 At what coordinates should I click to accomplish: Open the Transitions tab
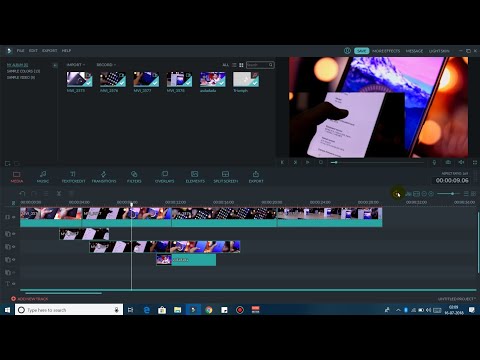coord(104,177)
